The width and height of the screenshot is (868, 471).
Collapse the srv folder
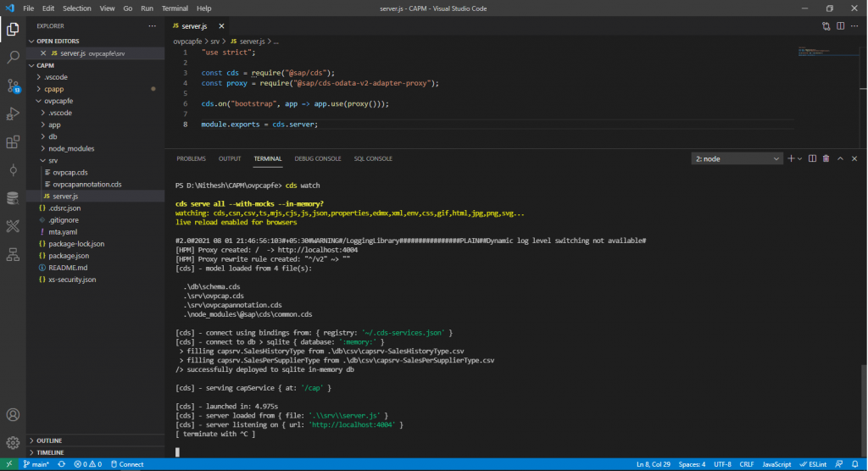(95, 160)
